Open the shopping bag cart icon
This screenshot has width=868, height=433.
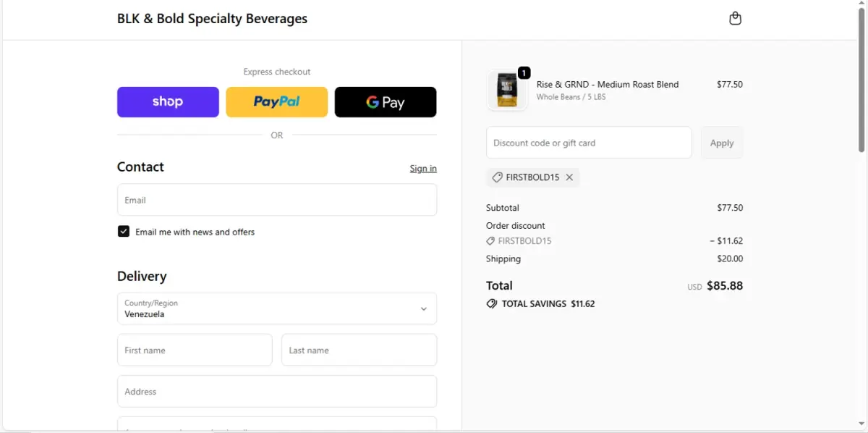735,19
